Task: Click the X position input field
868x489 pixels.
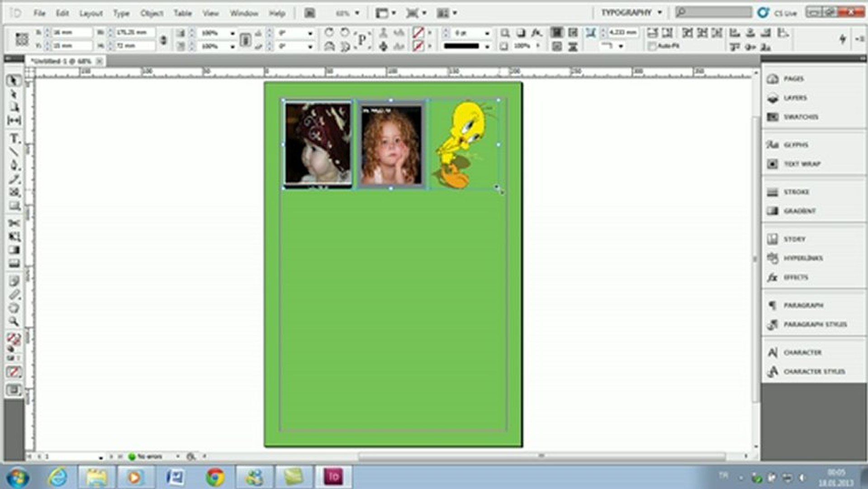Action: pyautogui.click(x=72, y=33)
